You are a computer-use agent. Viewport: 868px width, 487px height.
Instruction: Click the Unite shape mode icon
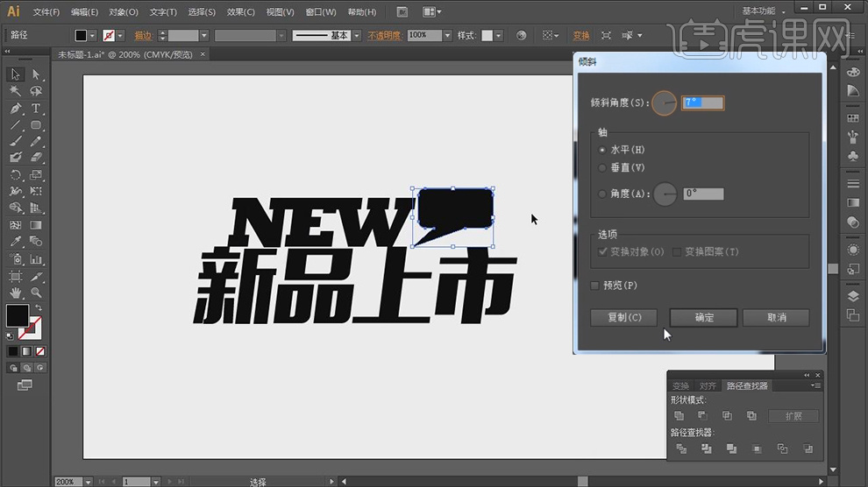point(679,416)
